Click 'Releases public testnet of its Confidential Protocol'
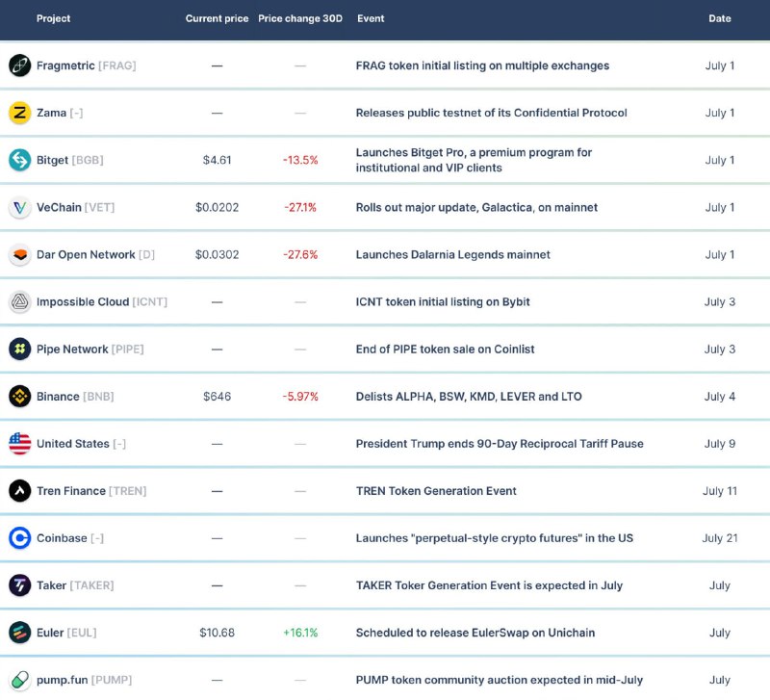The image size is (770, 700). (491, 113)
